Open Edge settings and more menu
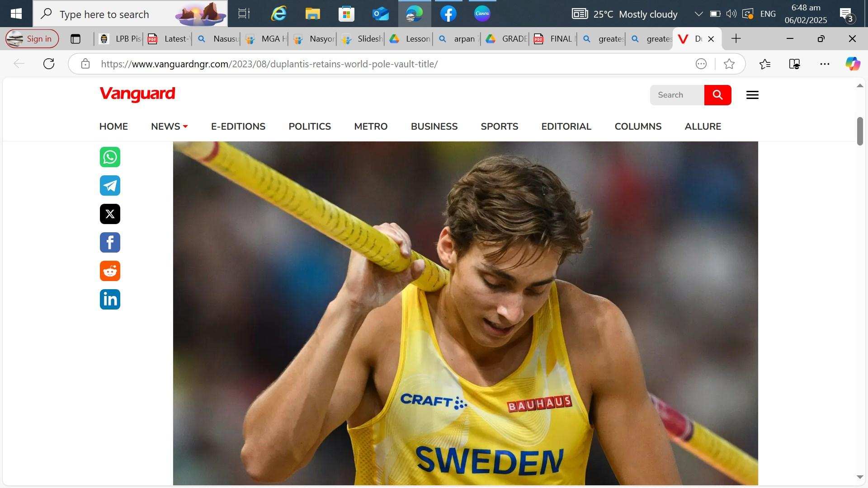Image resolution: width=868 pixels, height=488 pixels. 825,64
